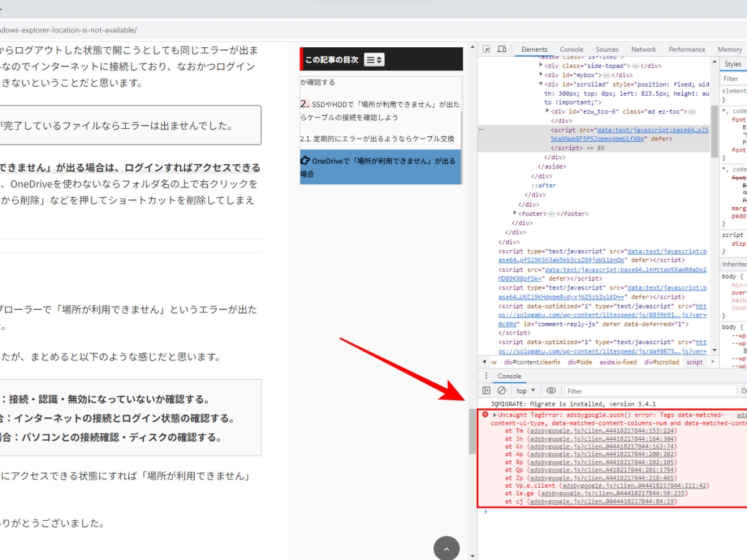Open the three-dot actions beside the selected script node
Image resolution: width=747 pixels, height=560 pixels.
tap(482, 130)
